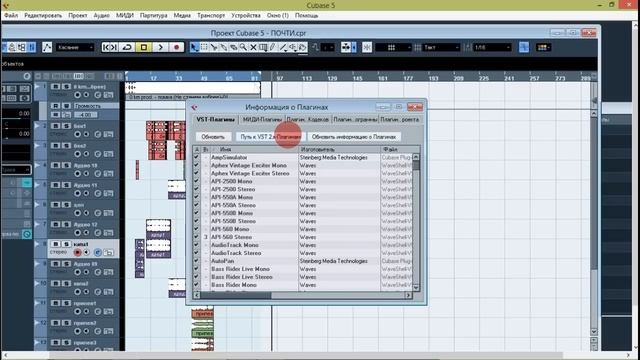
Task: Disable record arm on track капа1
Action: [x=77, y=252]
